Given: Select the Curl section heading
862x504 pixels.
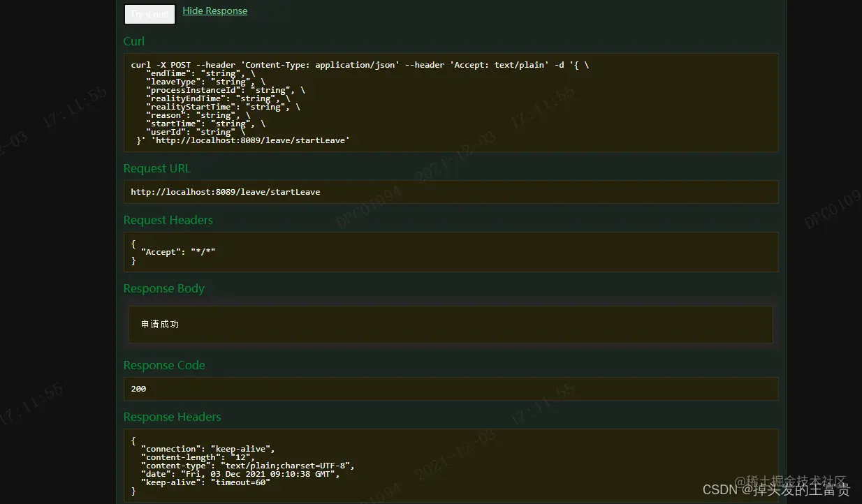Looking at the screenshot, I should 134,41.
